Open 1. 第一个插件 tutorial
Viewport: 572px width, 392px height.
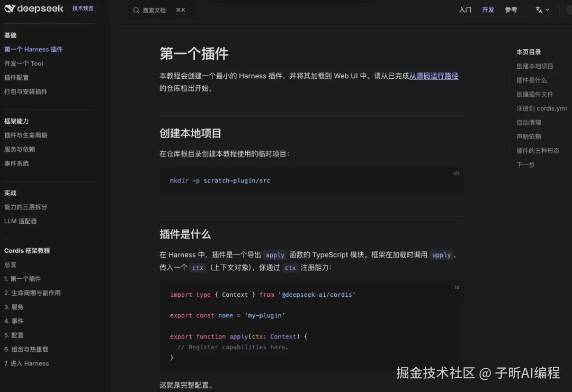(x=23, y=279)
